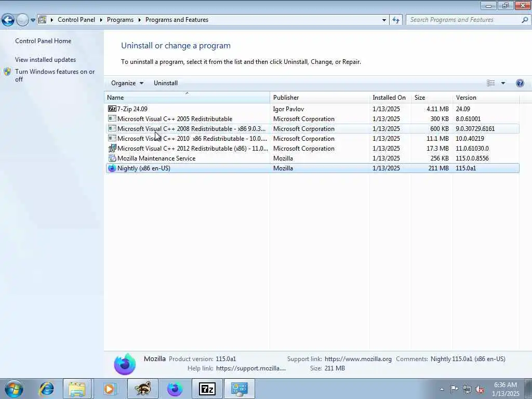Sort by the Installed On column header

pos(390,97)
